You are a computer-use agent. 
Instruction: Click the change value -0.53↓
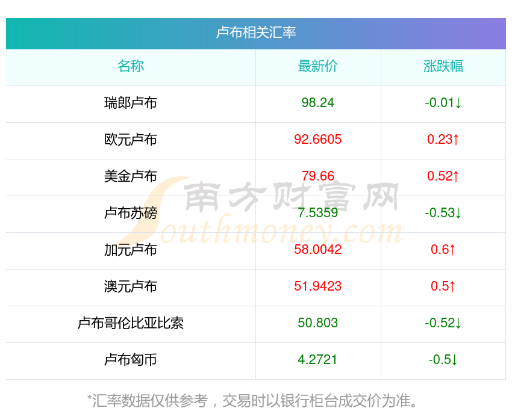443,213
